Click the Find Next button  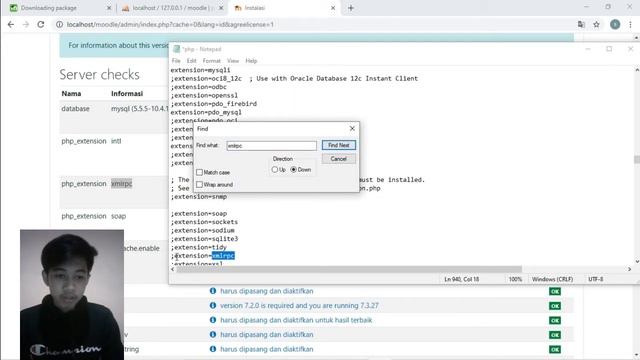(338, 145)
